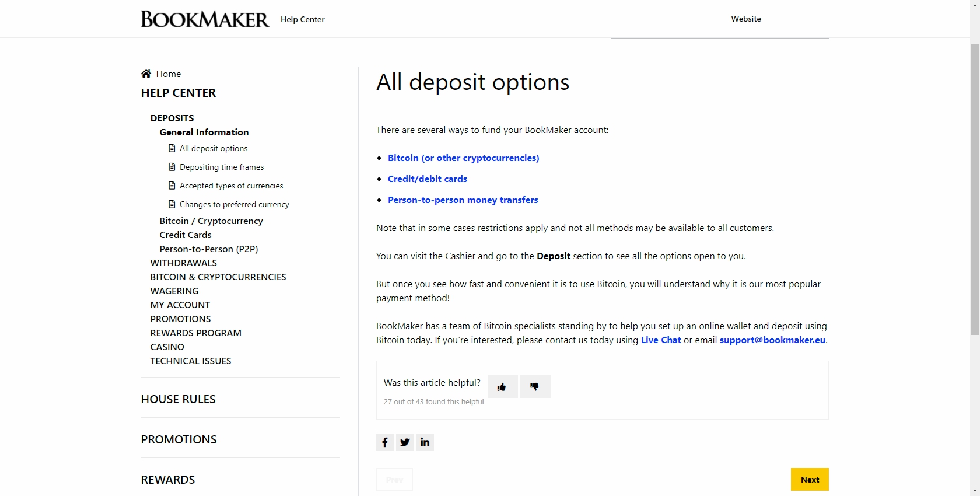Share article on LinkedIn
980x496 pixels.
click(x=425, y=442)
